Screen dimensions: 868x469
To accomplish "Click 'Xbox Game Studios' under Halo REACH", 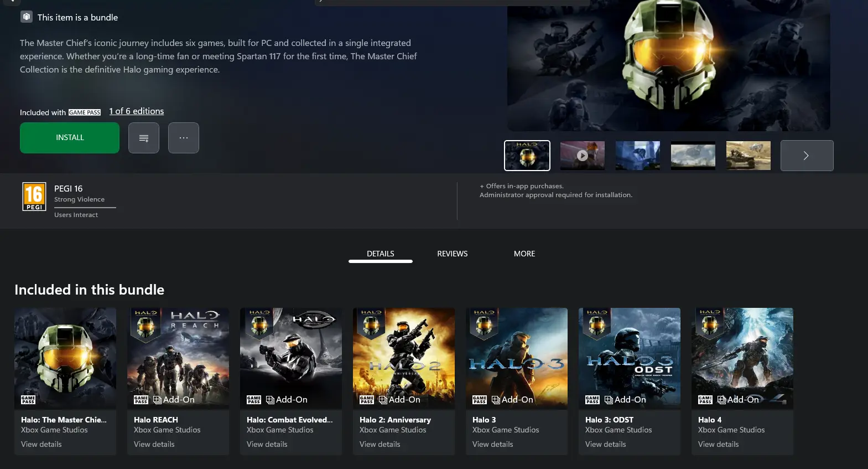I will coord(167,430).
